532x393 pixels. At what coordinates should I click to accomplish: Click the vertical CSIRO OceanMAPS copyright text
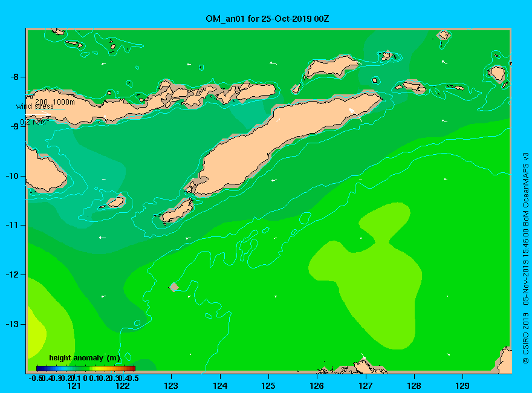525,258
